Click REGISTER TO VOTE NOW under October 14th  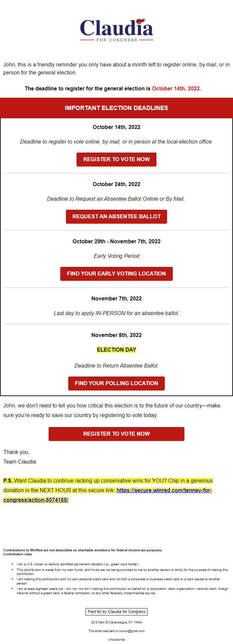[116, 159]
